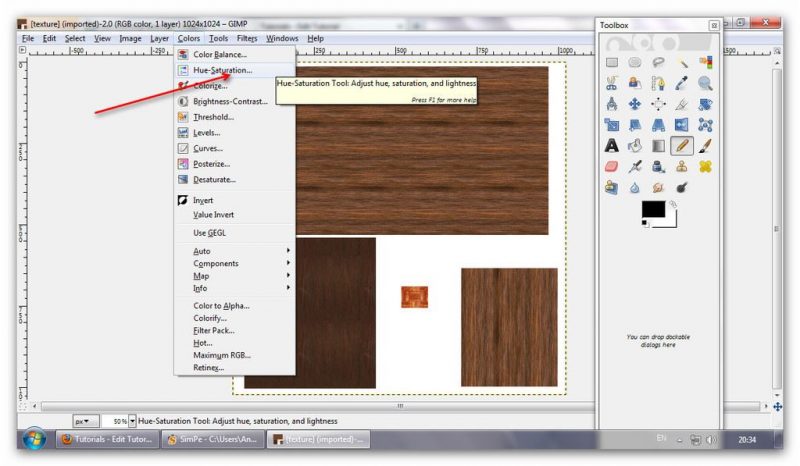800x466 pixels.
Task: Switch to SimPe taskbar window
Action: (212, 439)
